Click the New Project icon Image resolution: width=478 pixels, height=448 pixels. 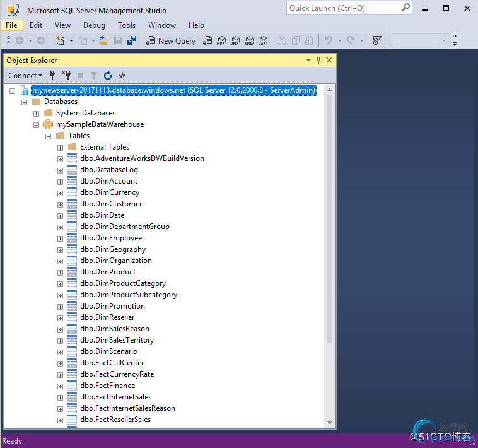click(61, 40)
